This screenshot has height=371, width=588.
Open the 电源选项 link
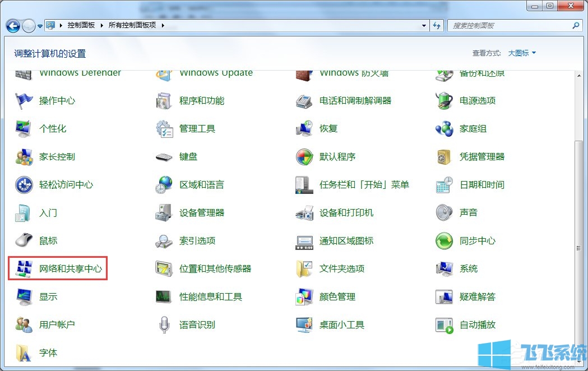[478, 101]
